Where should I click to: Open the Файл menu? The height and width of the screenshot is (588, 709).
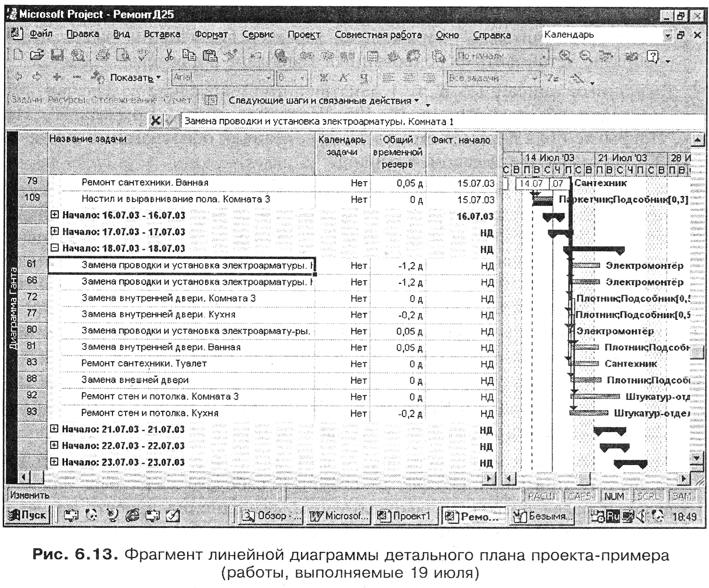coord(41,34)
